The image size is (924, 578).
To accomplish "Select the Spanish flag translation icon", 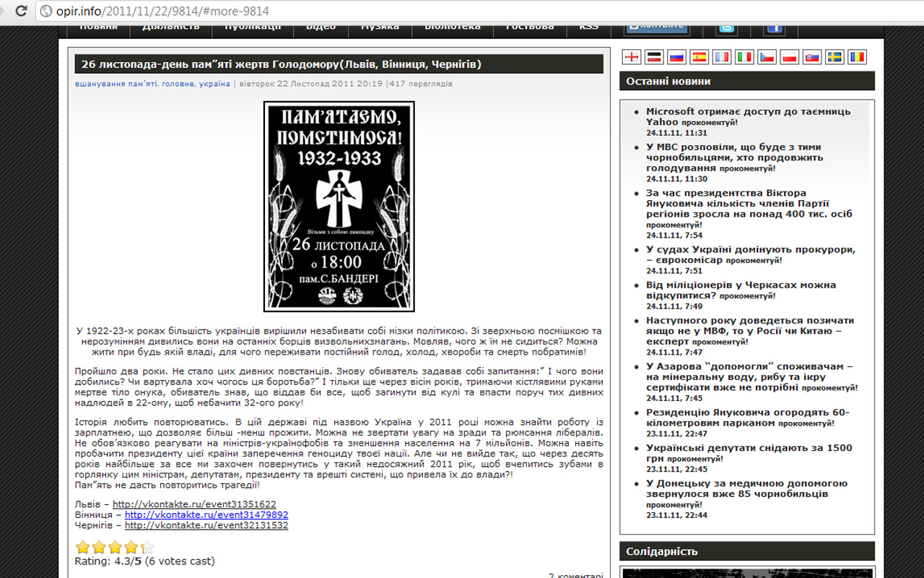I will pyautogui.click(x=699, y=57).
